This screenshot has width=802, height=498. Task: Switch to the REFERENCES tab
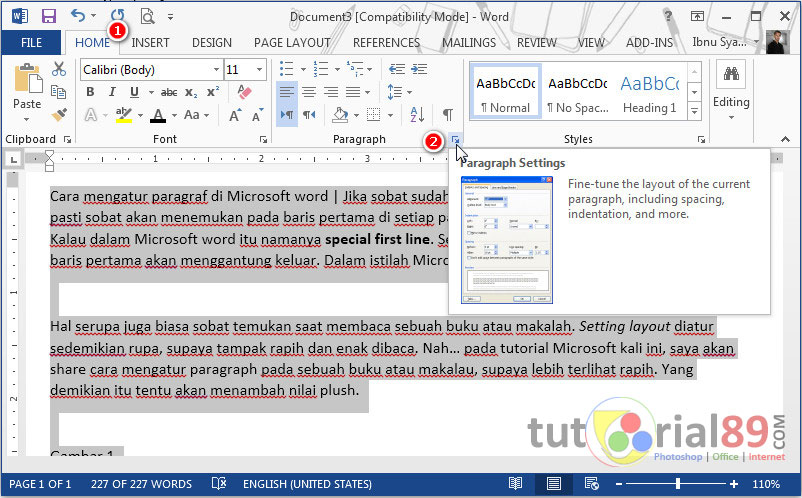pos(386,42)
